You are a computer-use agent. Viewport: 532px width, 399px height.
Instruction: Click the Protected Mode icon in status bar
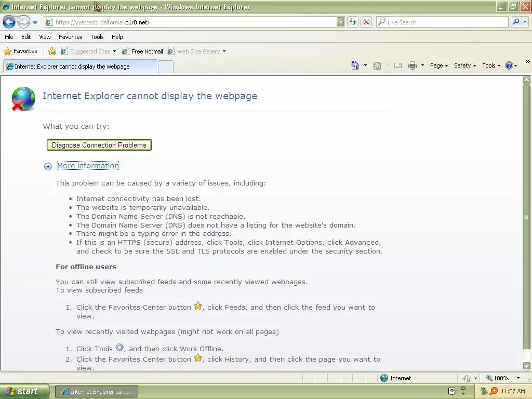pyautogui.click(x=467, y=378)
